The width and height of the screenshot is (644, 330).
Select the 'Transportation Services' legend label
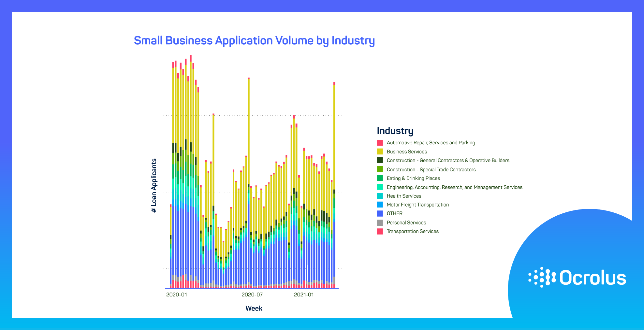(x=413, y=231)
